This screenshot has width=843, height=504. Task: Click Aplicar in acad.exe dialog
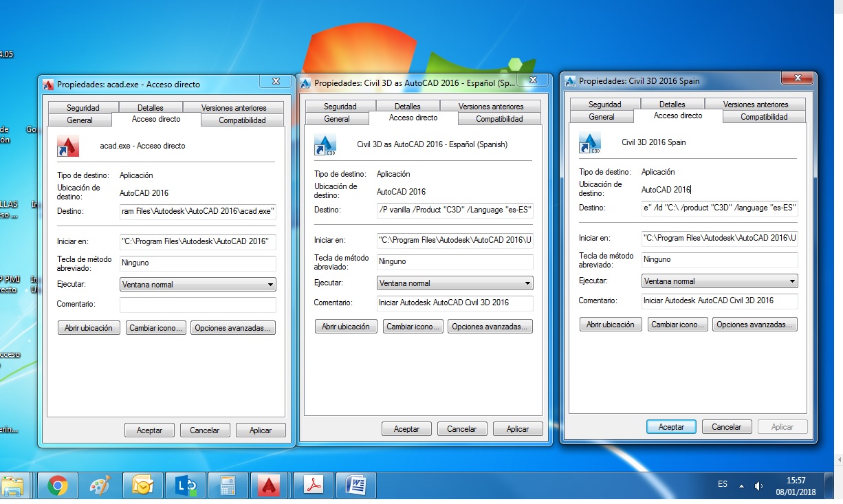point(261,430)
